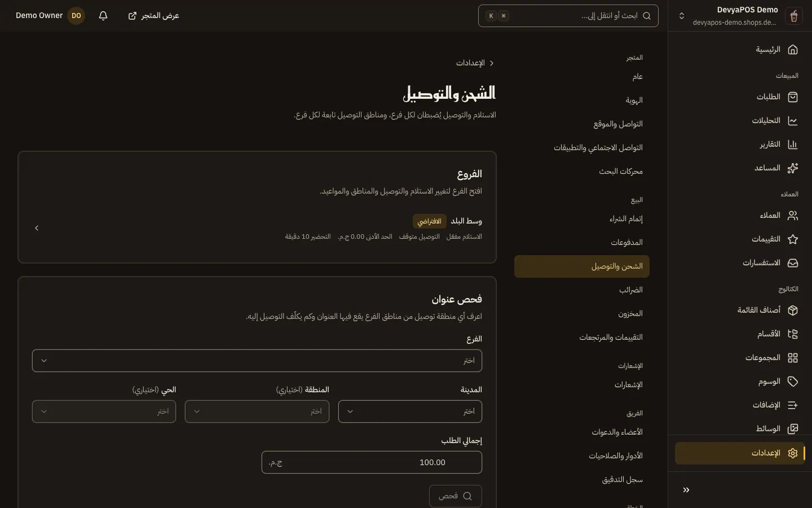Click the المجموعات grid icon

point(793,358)
